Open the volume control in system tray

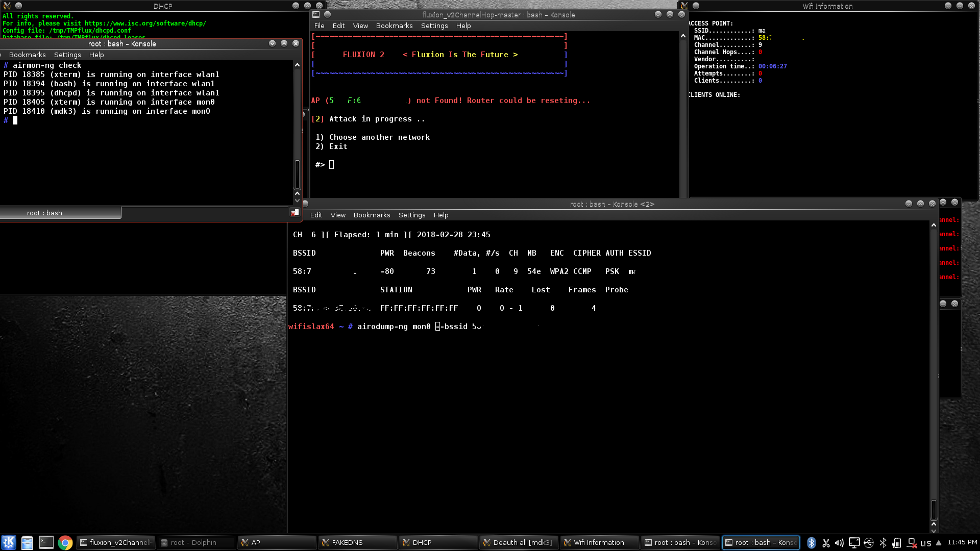[x=840, y=543]
